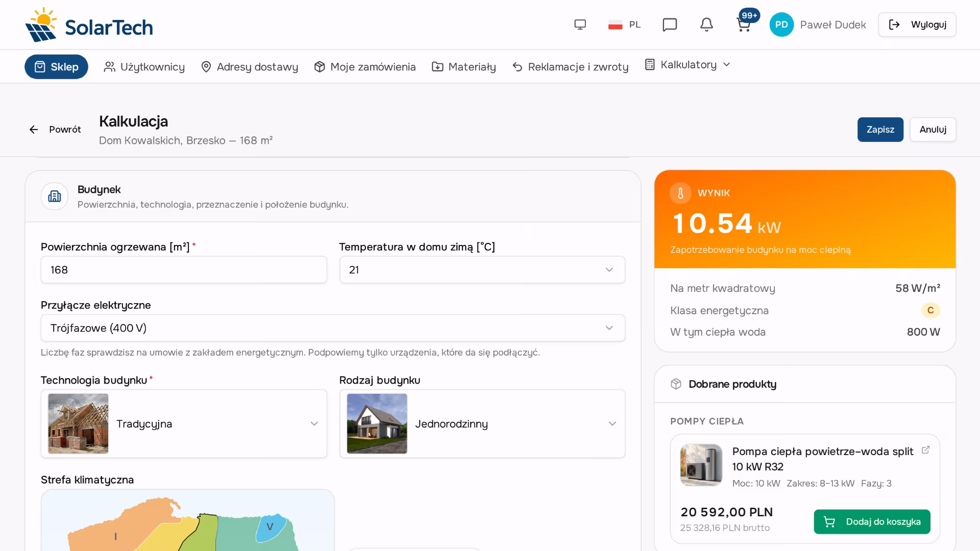
Task: Open the Sklep tab
Action: tap(56, 67)
